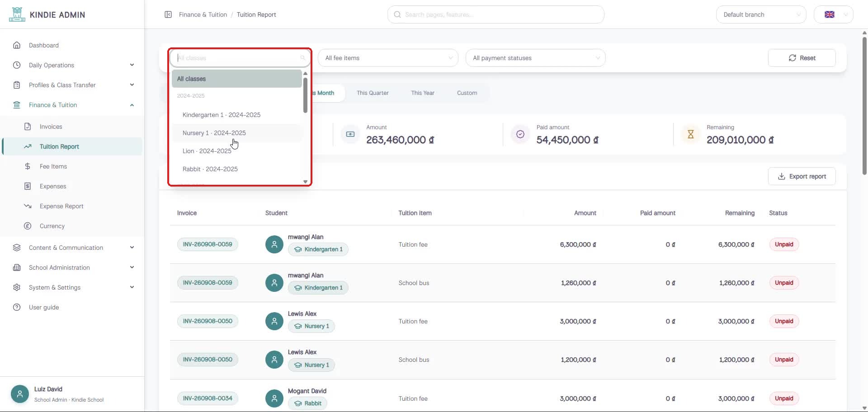Switch to This Quarter period tab
Screen dimensions: 868x412
(x=373, y=93)
